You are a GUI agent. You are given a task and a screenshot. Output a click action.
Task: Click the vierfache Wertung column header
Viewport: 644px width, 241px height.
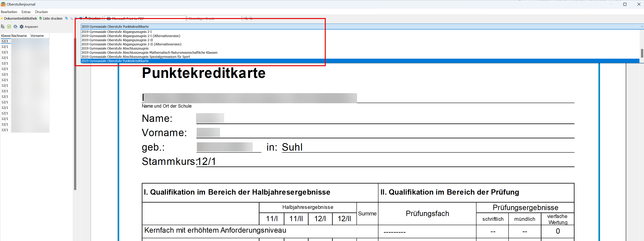point(557,219)
